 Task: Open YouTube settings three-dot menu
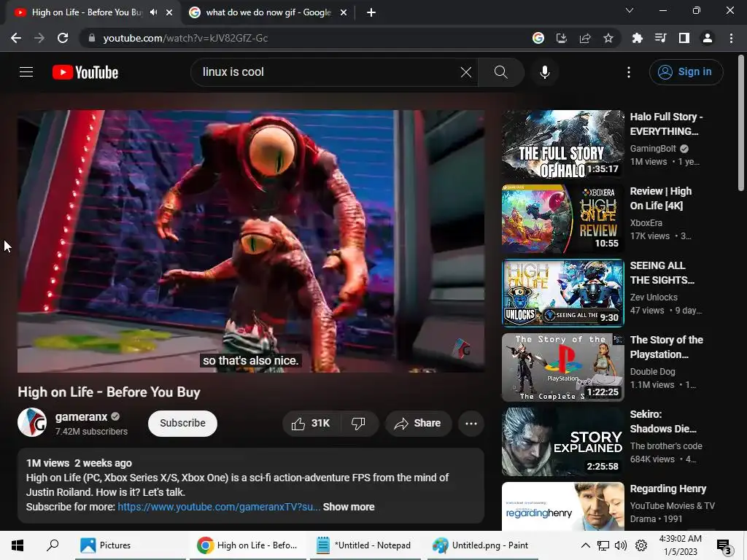(629, 72)
